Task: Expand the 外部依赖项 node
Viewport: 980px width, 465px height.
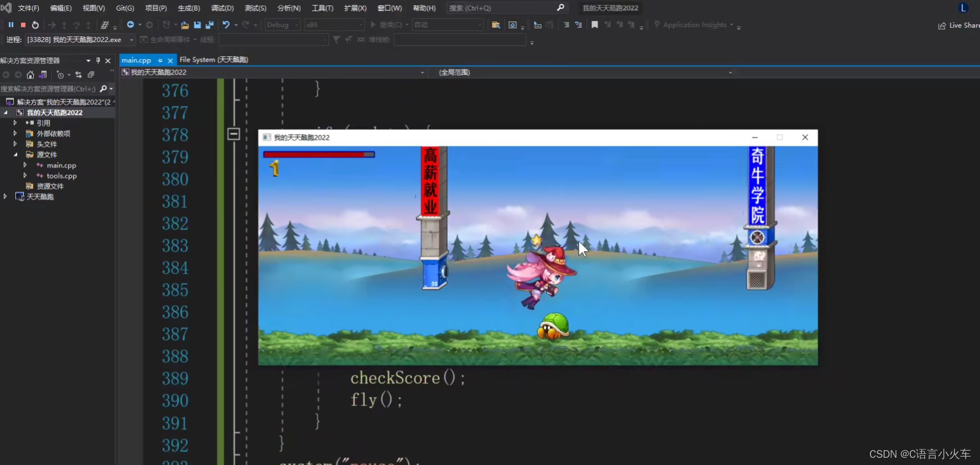Action: (x=15, y=133)
